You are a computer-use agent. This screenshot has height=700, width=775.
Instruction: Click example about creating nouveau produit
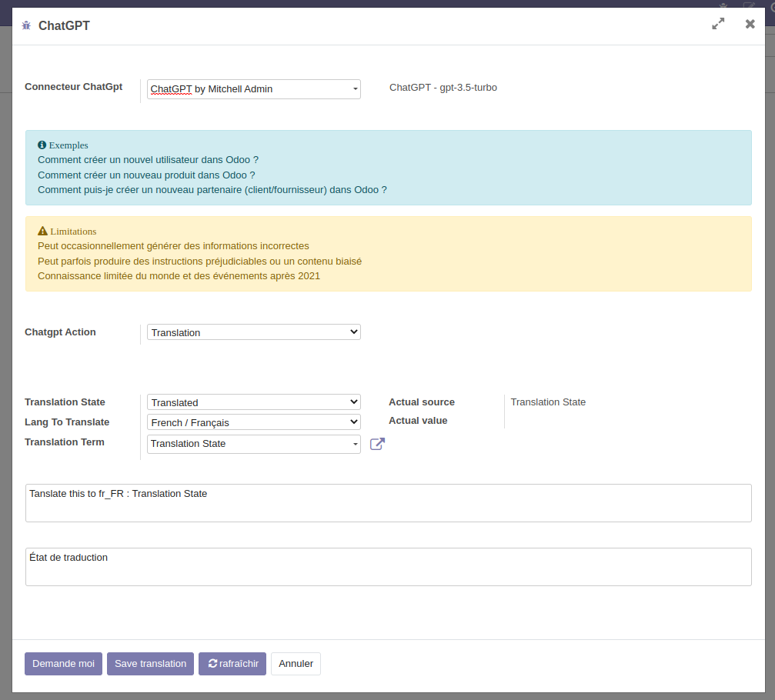click(x=146, y=175)
